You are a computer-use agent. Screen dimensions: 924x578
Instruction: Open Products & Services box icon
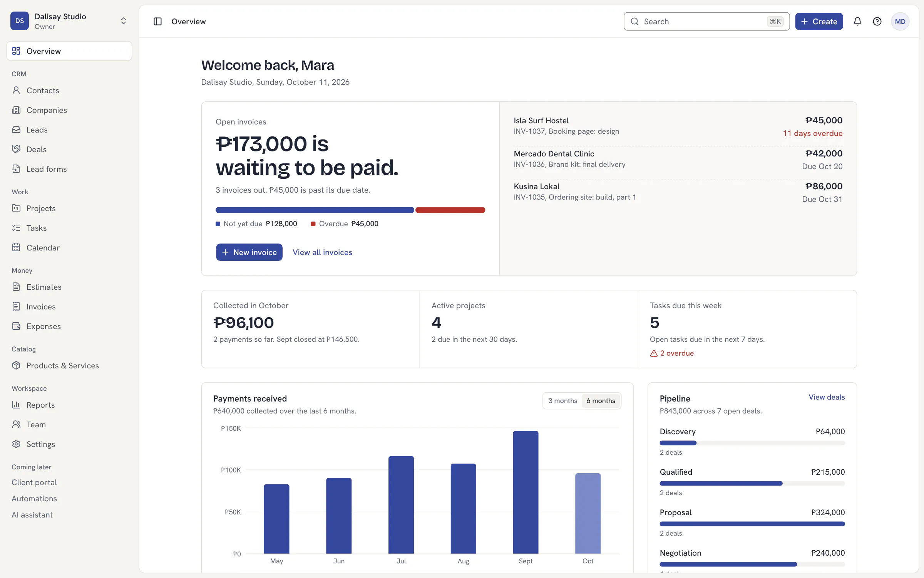coord(16,365)
